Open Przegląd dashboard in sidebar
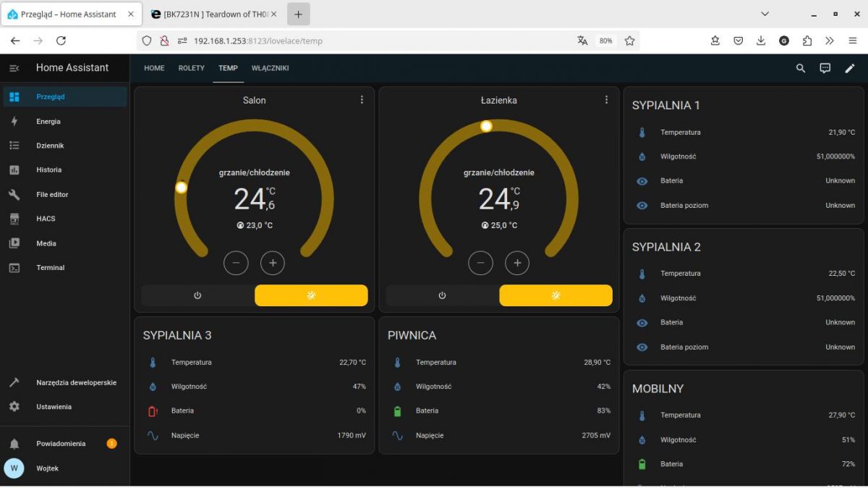This screenshot has height=488, width=868. 65,96
